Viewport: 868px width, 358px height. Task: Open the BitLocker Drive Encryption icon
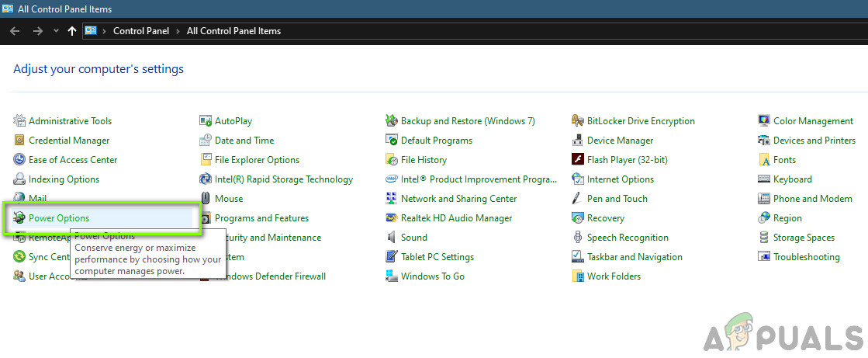click(x=578, y=121)
